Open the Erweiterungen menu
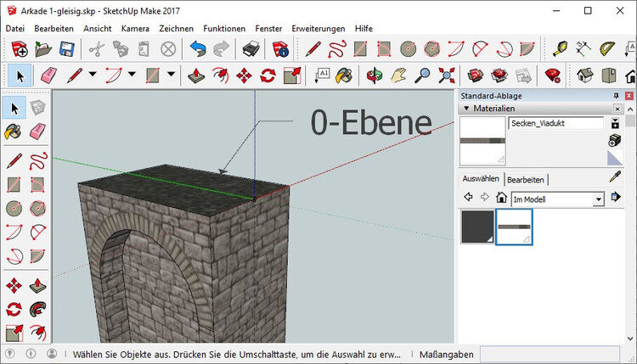 [318, 28]
